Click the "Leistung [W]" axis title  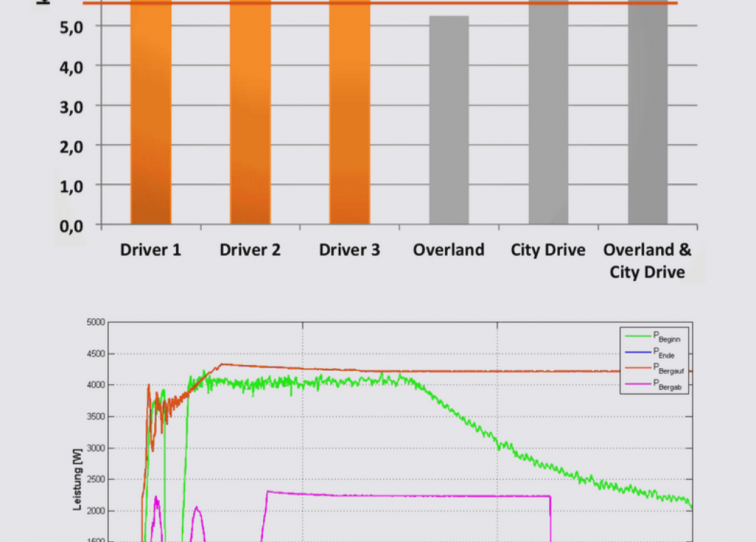coord(77,479)
